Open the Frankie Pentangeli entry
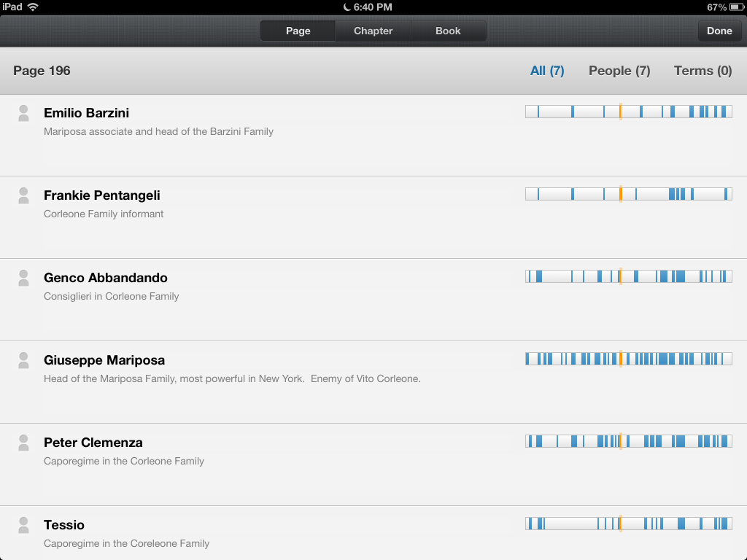The image size is (747, 560). [373, 217]
